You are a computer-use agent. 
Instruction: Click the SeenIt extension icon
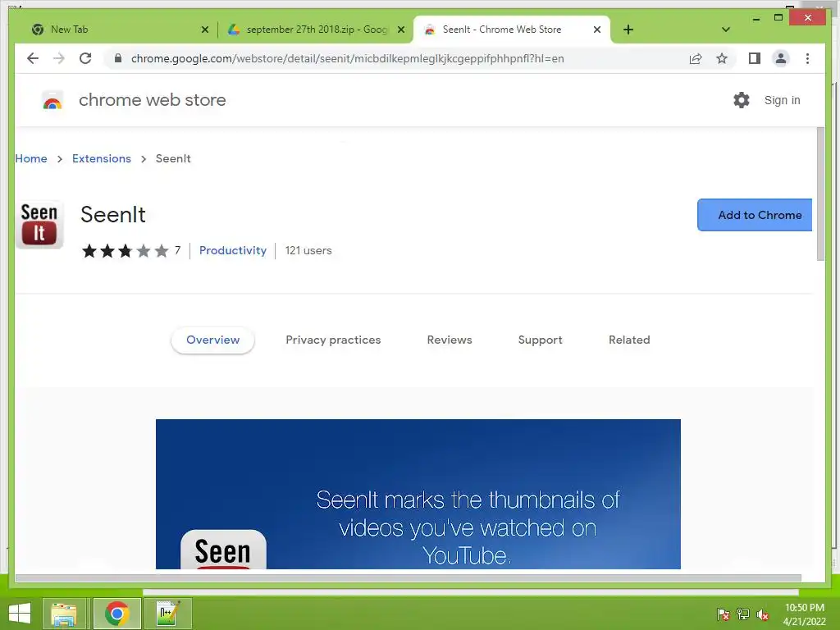[x=39, y=225]
